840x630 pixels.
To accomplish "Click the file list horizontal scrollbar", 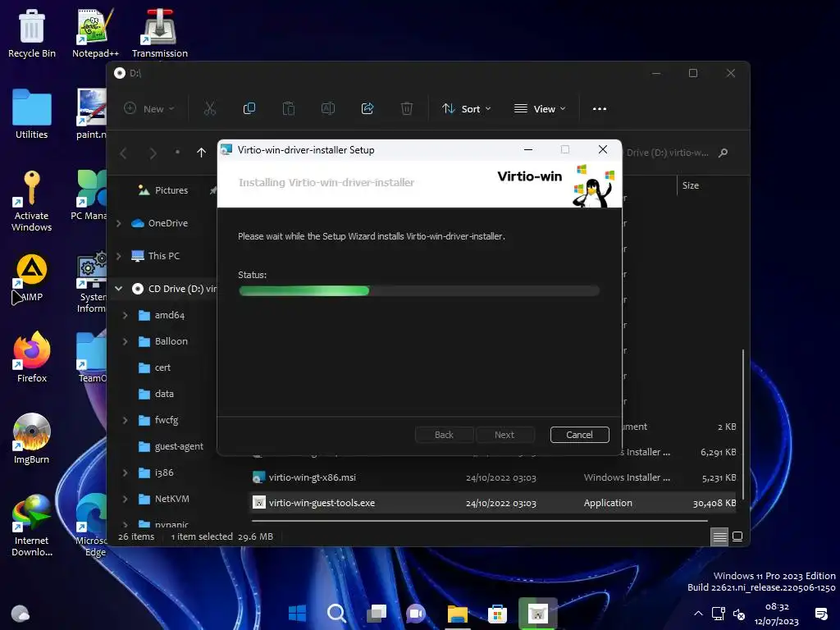I will [479, 521].
